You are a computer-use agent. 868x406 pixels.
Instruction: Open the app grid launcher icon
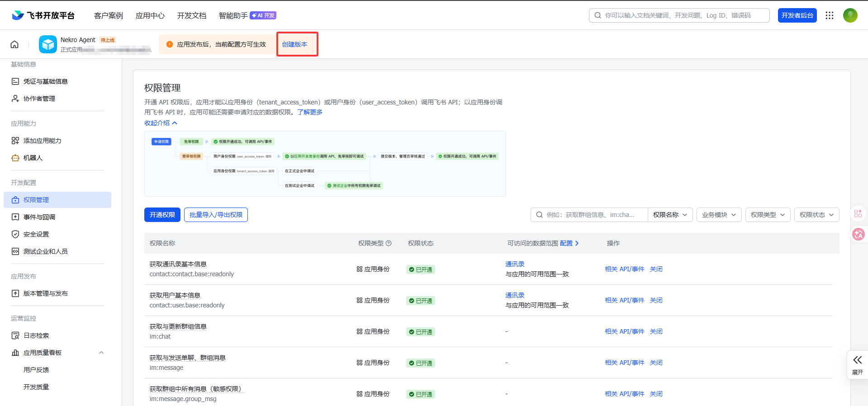[829, 15]
